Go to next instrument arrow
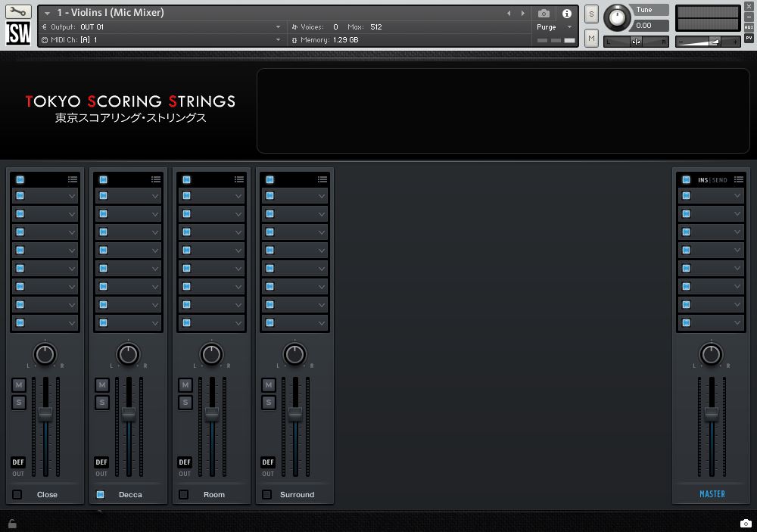This screenshot has height=532, width=757. point(523,13)
